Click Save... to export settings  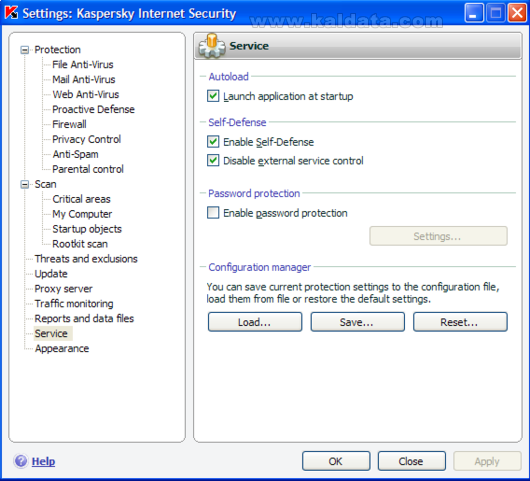(x=357, y=322)
